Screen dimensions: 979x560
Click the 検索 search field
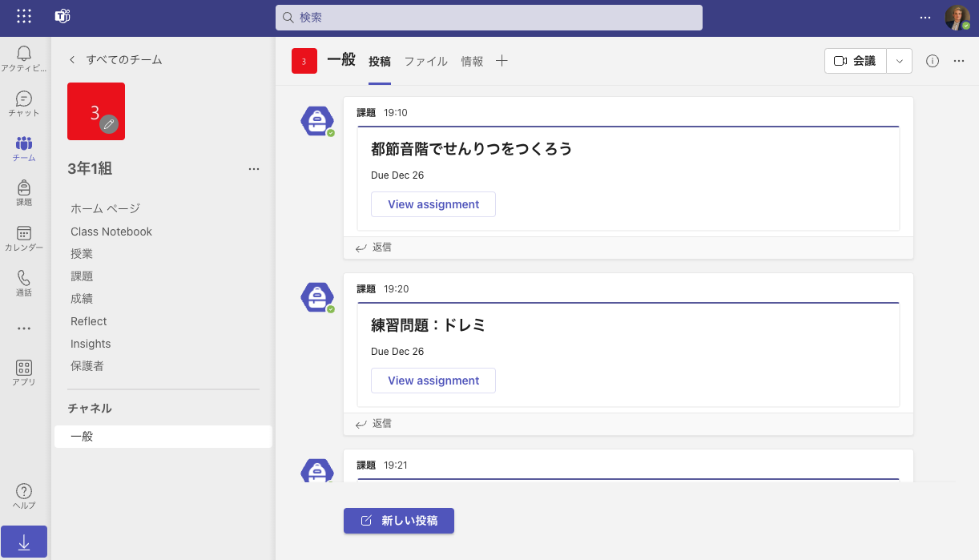coord(490,17)
